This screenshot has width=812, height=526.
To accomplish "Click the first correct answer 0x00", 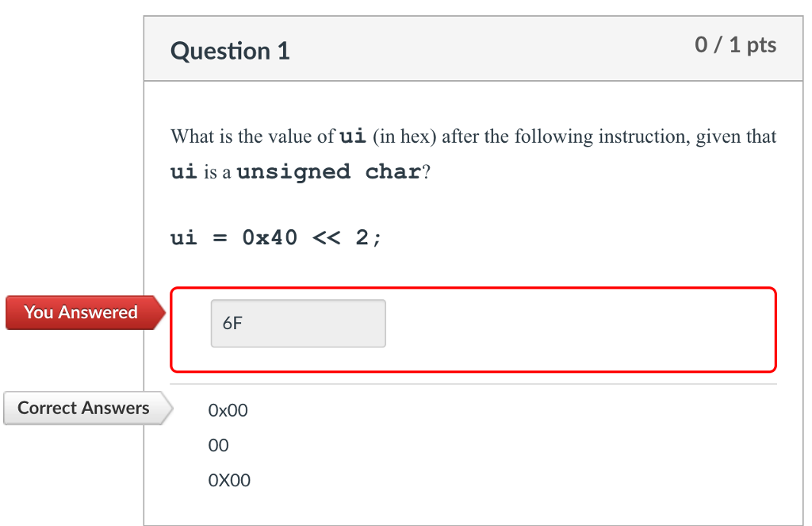I will [228, 410].
